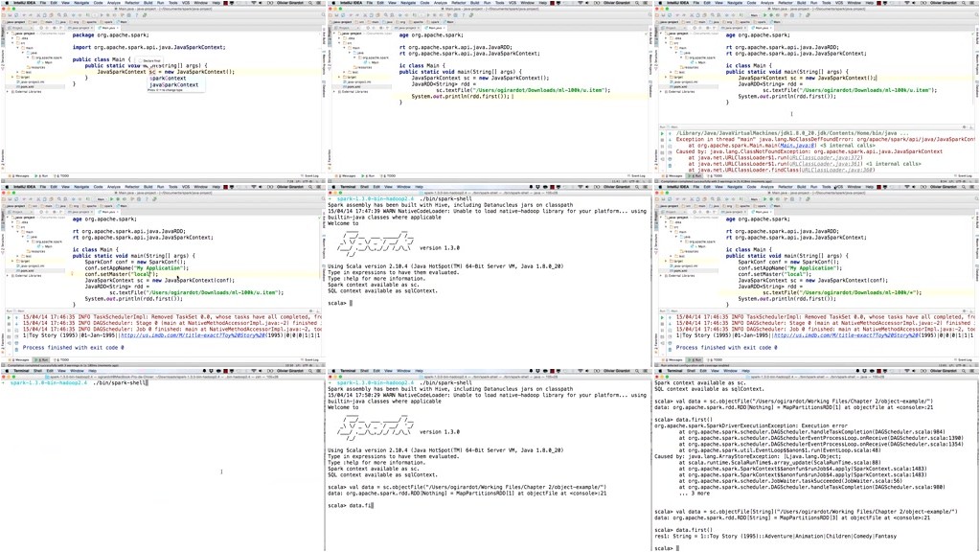Select Messages tool tab in the exception frame
Screen dimensions: 980x552
tap(673, 176)
